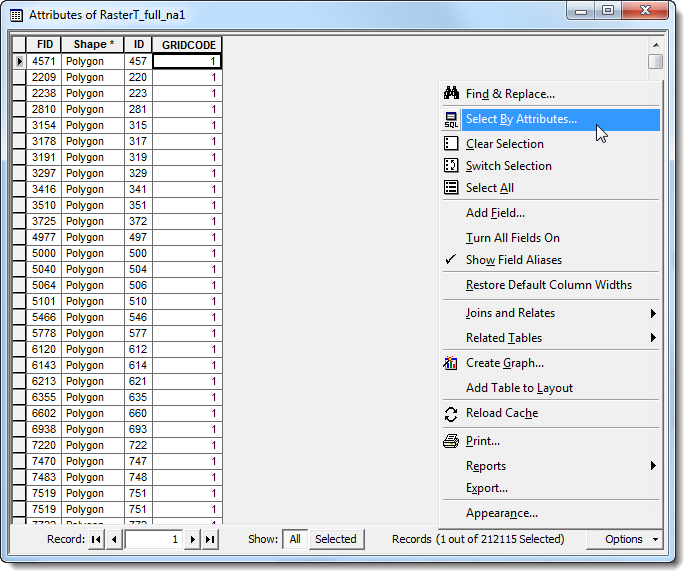Show only Selected records
This screenshot has width=691, height=578.
click(x=336, y=539)
